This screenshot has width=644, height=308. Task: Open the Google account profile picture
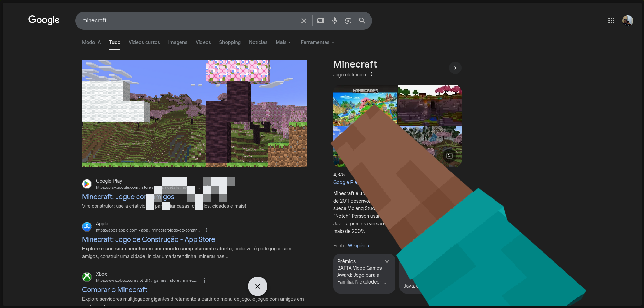pos(628,21)
